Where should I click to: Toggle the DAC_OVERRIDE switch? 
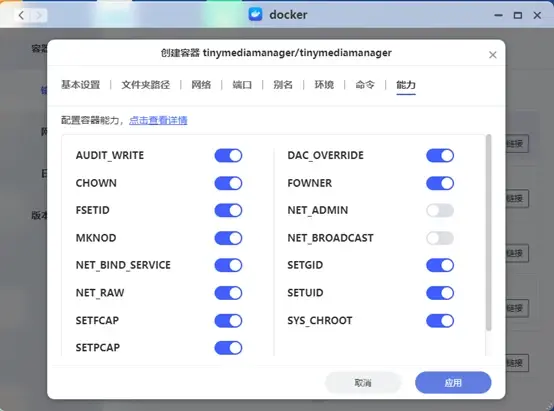point(440,155)
